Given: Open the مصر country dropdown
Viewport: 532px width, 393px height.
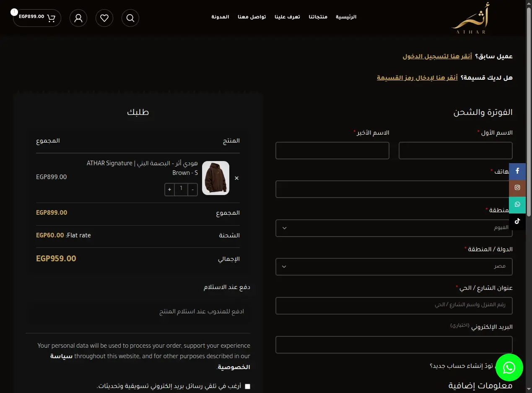Looking at the screenshot, I should click(394, 267).
